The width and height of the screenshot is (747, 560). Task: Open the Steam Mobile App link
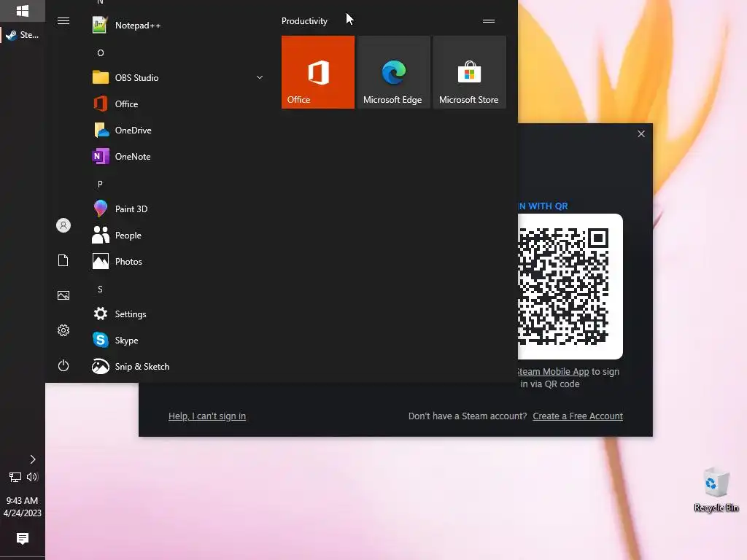pyautogui.click(x=554, y=371)
